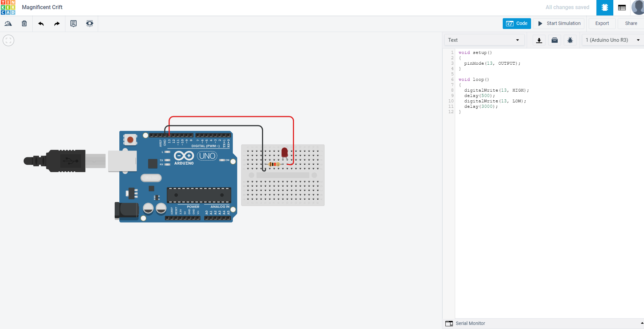Open the Debugger with the bug icon
The width and height of the screenshot is (644, 329).
click(570, 40)
